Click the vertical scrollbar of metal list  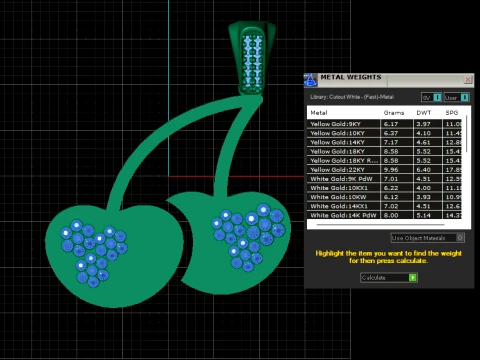466,134
